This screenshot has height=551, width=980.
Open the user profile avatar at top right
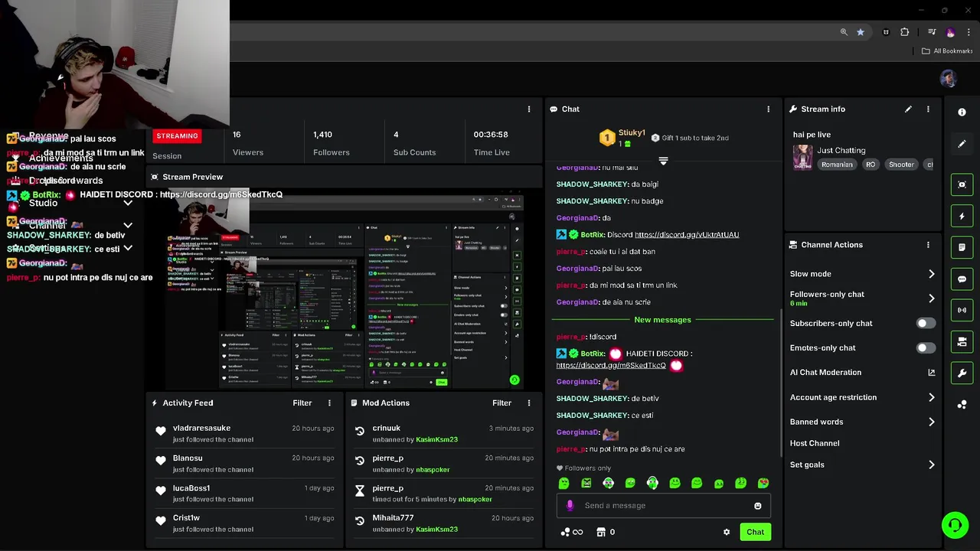pos(948,78)
